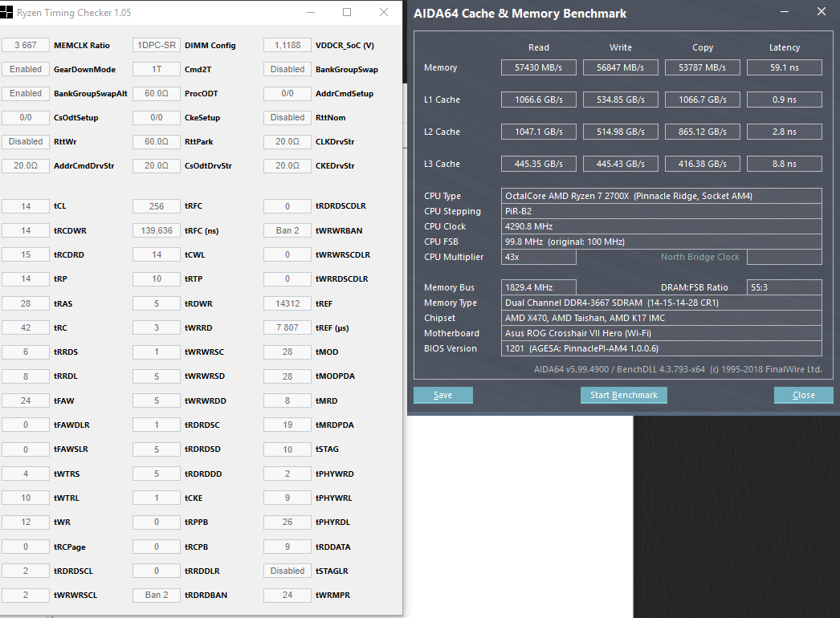
Task: Click the BIOS Version field 1201
Action: click(x=661, y=348)
